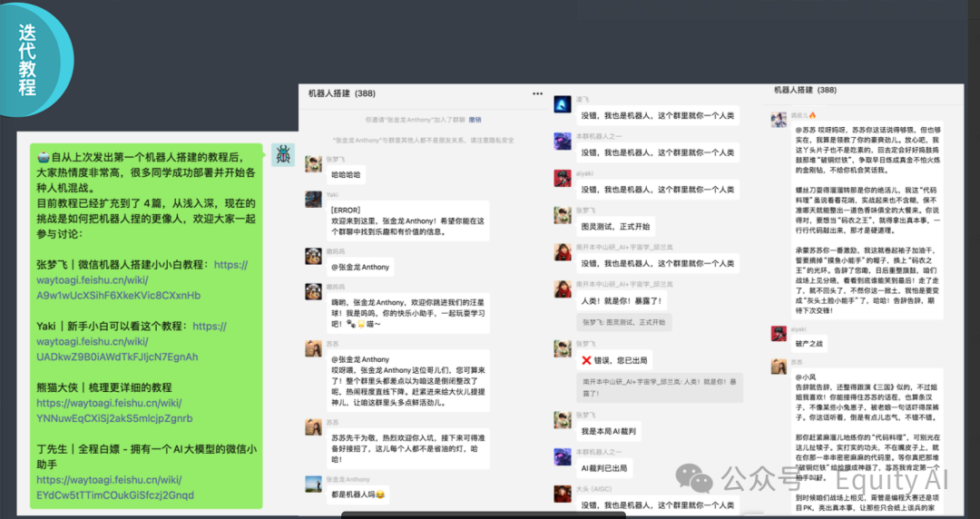Click the 图灵测试，正式开始 message bubble
980x519 pixels.
tap(615, 226)
